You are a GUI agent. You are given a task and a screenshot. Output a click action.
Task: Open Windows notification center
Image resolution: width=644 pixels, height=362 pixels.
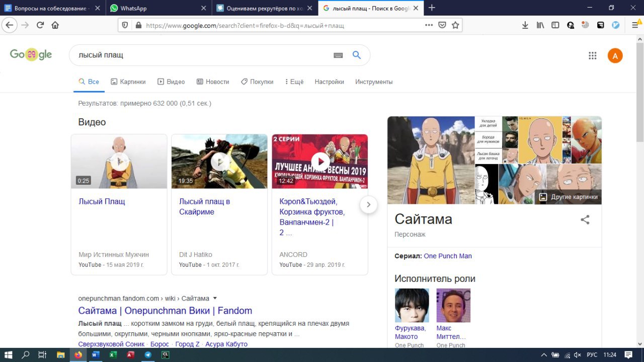coord(628,354)
